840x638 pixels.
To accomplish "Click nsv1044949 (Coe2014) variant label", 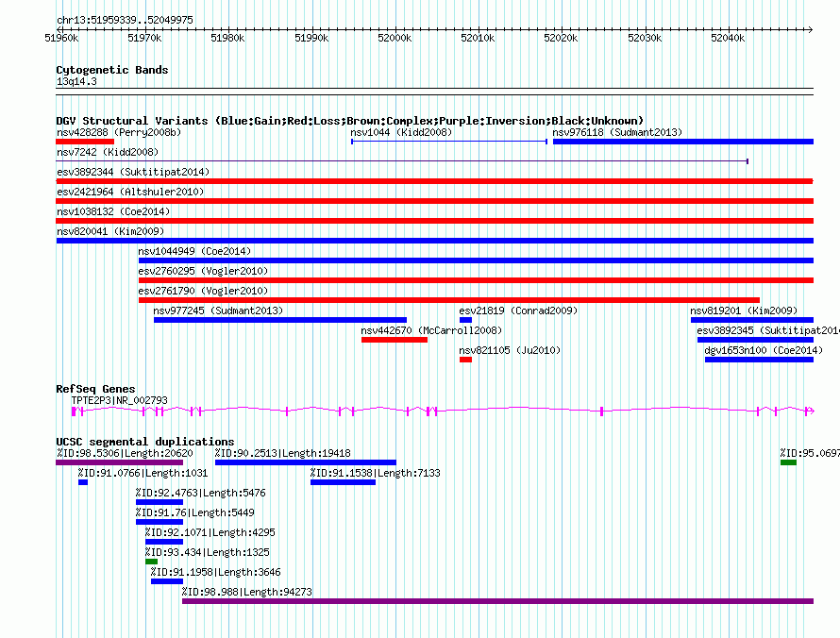I will [194, 251].
